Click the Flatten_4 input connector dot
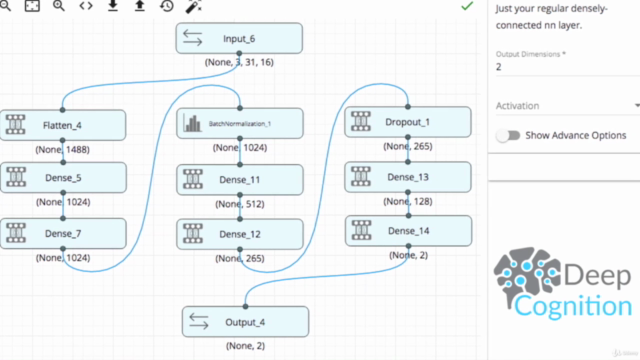Screen dimensions: 640x360 coord(62,110)
